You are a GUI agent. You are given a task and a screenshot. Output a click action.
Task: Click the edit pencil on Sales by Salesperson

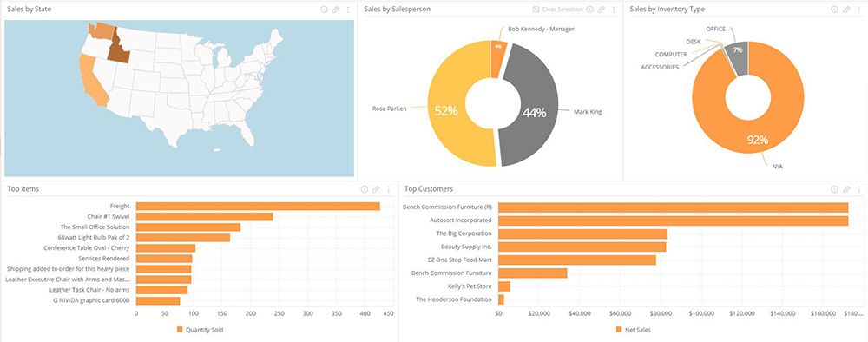(602, 10)
